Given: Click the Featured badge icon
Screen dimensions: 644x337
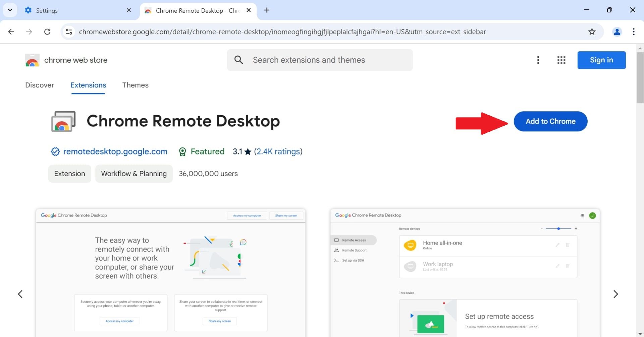Looking at the screenshot, I should point(182,152).
